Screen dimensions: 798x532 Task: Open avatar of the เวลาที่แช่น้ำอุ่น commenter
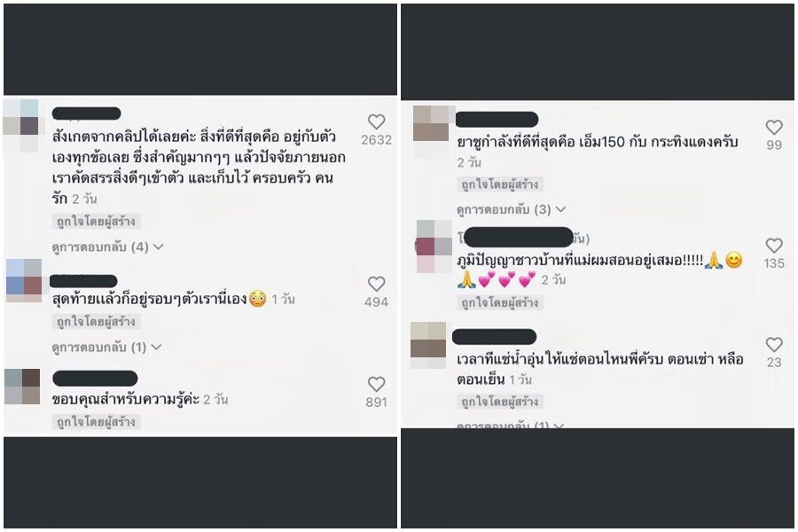point(428,345)
